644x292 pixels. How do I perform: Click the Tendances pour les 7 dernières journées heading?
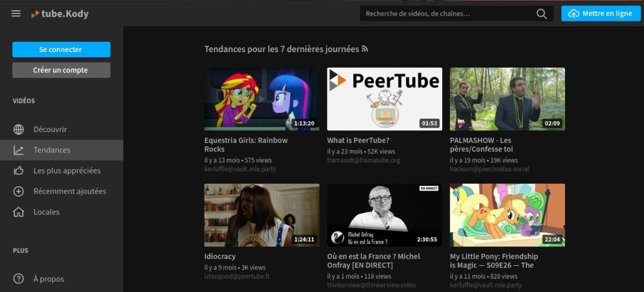[x=282, y=49]
